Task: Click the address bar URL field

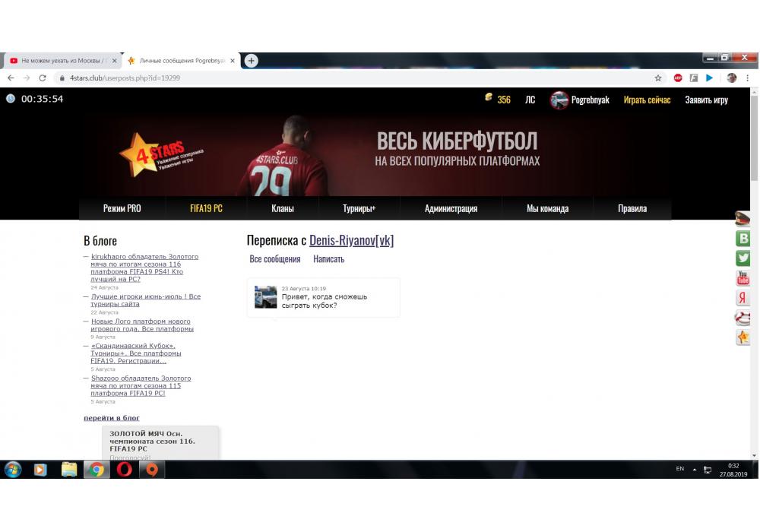Action: tap(359, 78)
